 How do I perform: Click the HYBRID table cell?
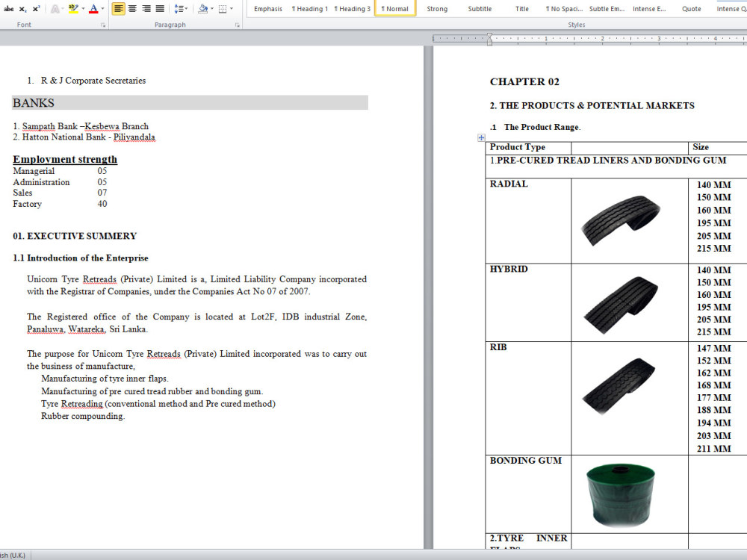(x=528, y=302)
